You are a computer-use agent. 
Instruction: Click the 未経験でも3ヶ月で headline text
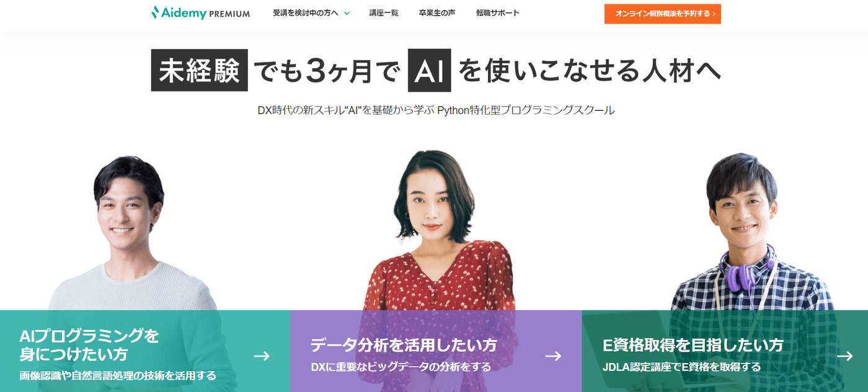[x=277, y=71]
